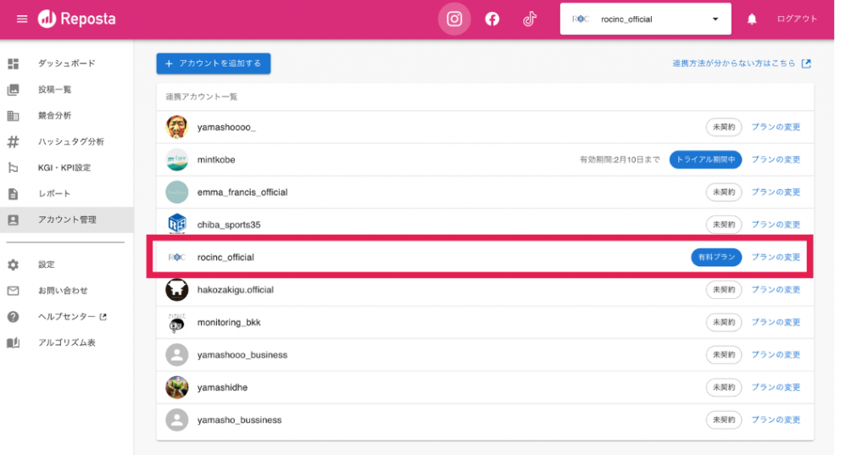Click the help center question mark icon
The height and width of the screenshot is (455, 868).
14,317
